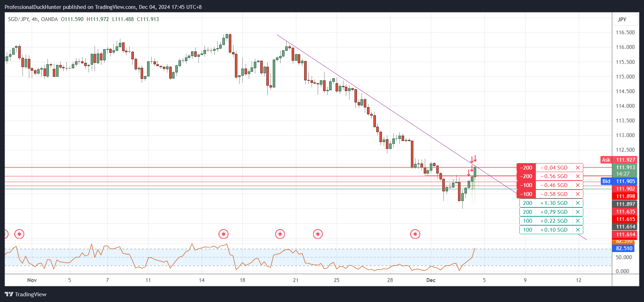Open the event marker between 18 and 21
Viewport: 644px width, 302px height.
coord(280,234)
